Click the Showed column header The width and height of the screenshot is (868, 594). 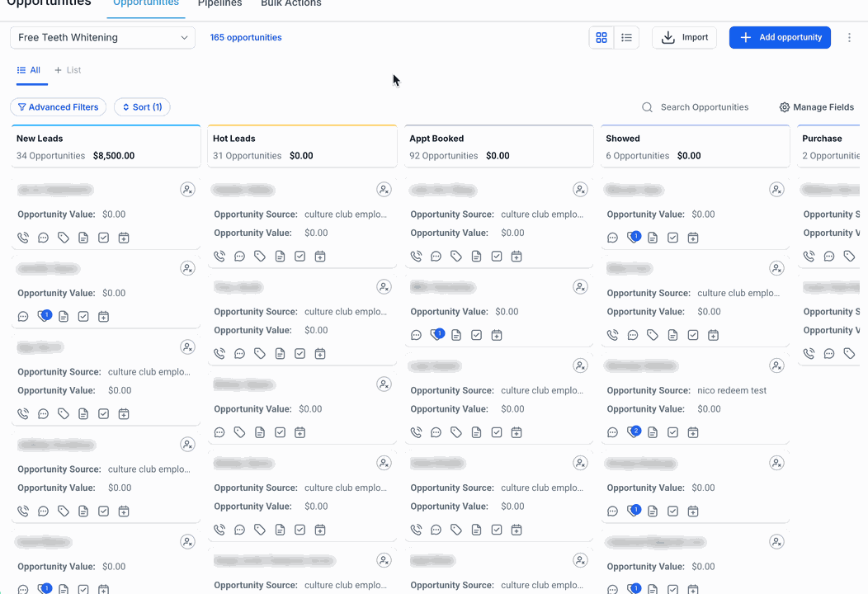(696, 147)
